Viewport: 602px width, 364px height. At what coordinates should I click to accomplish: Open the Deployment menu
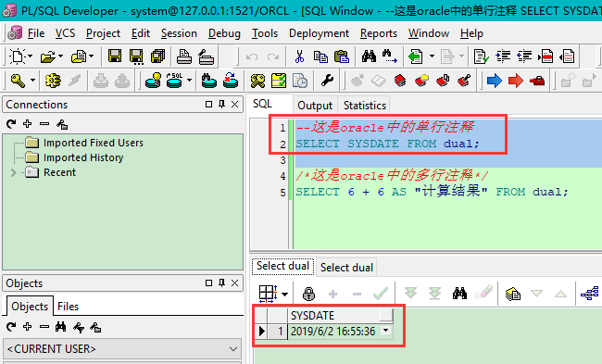point(319,33)
